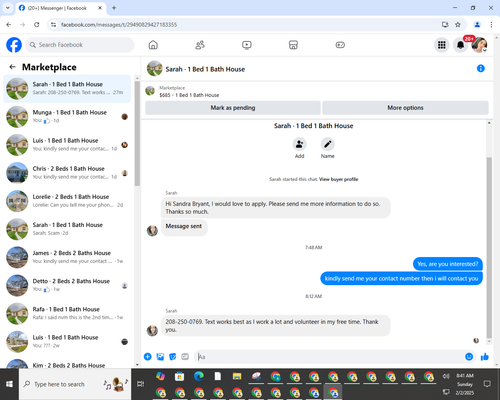The image size is (500, 400).
Task: Open the tab search dropdown
Action: (x=8, y=8)
